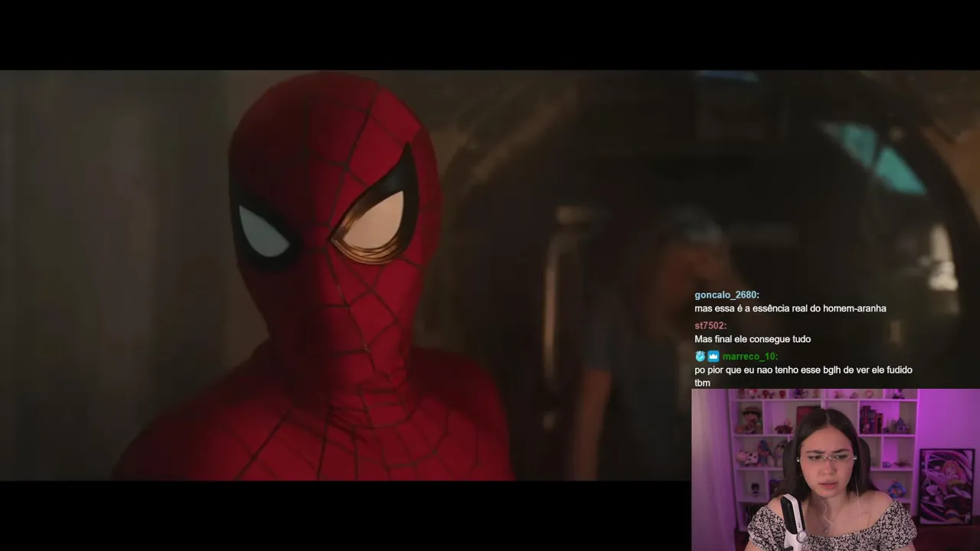Viewport: 980px width, 551px height.
Task: Click the round badge icon left of marreco_10
Action: coord(700,356)
